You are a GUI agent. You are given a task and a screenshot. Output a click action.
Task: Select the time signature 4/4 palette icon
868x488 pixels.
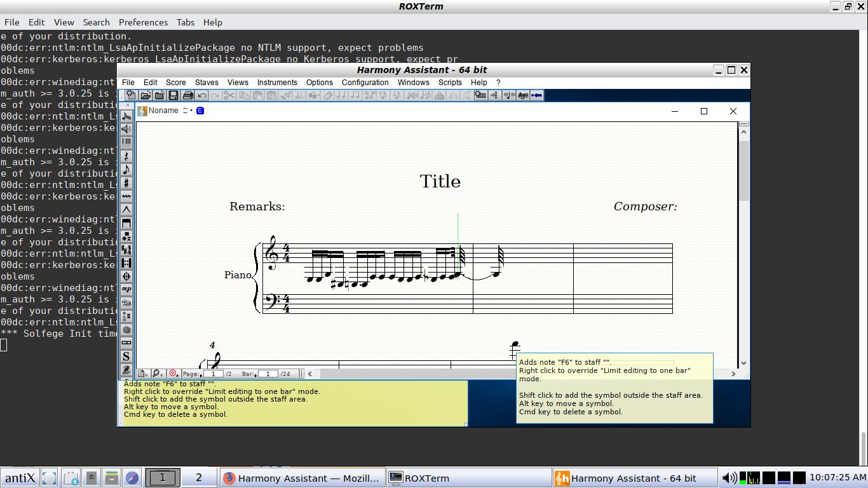(x=126, y=250)
